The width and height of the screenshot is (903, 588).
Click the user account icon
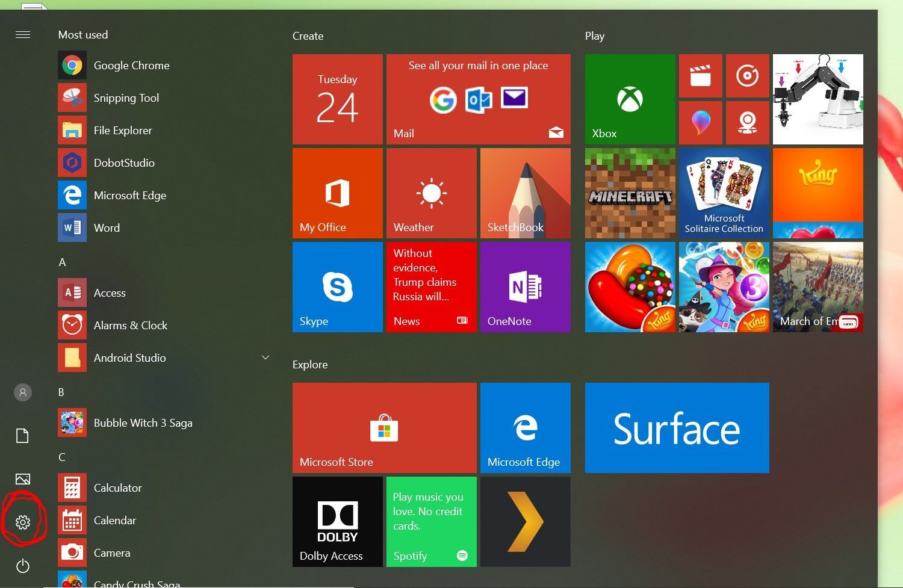click(x=23, y=392)
